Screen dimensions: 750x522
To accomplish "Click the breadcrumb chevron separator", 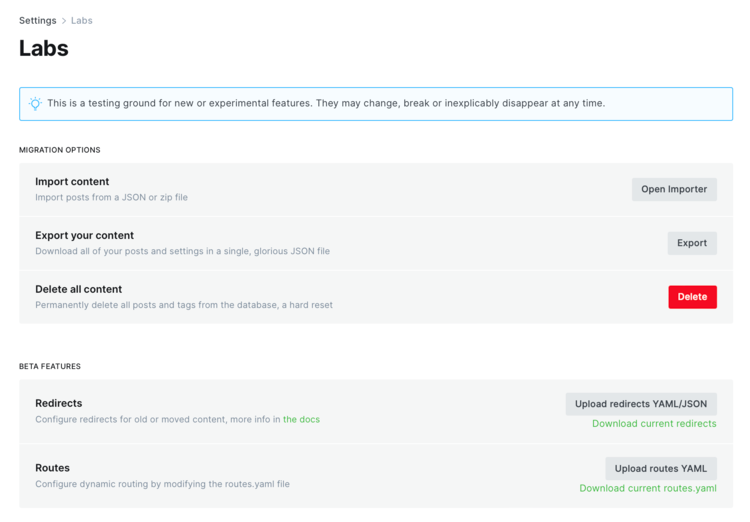I will [64, 21].
